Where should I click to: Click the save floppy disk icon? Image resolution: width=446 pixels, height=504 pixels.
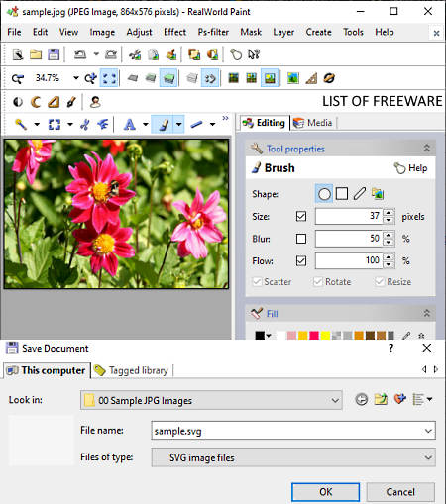pos(54,54)
